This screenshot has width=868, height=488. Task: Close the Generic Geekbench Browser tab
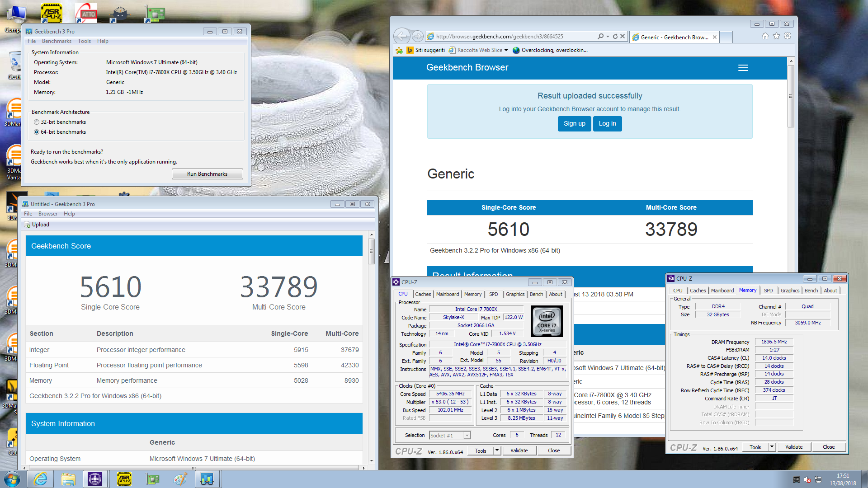tap(715, 37)
